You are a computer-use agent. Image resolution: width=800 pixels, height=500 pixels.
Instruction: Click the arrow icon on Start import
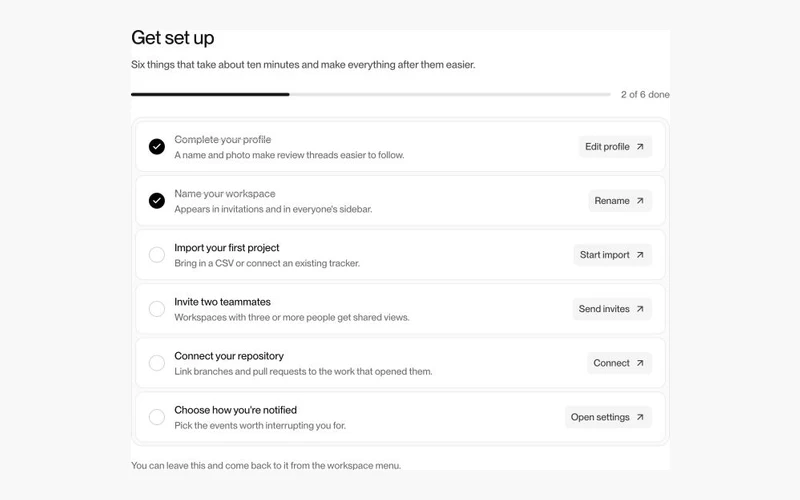tap(640, 255)
